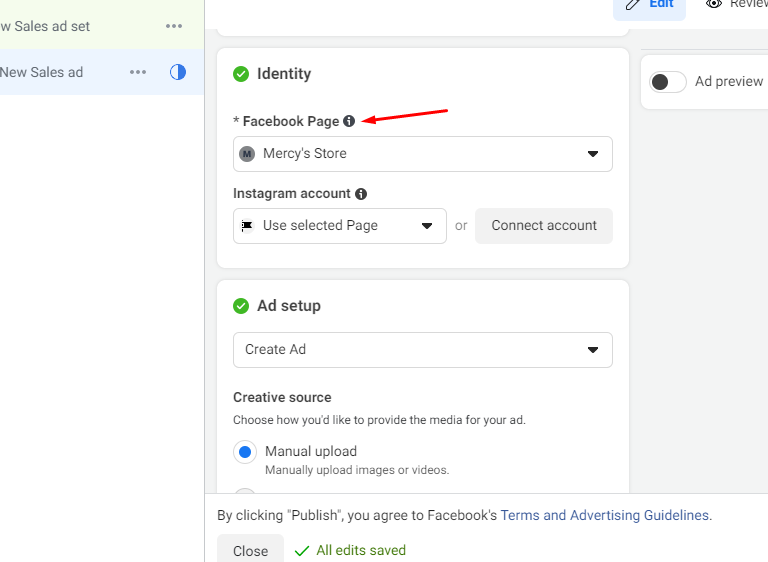
Task: Expand the Use selected Page dropdown
Action: (340, 226)
